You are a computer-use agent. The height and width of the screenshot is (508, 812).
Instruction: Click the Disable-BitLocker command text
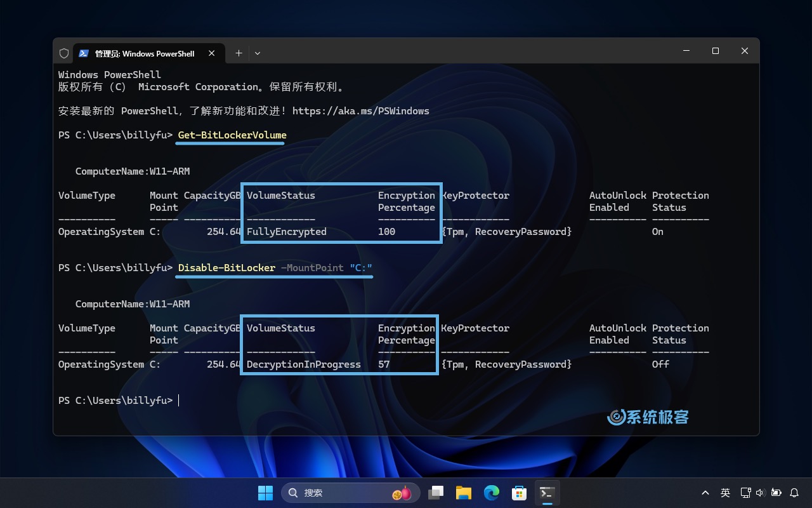226,268
